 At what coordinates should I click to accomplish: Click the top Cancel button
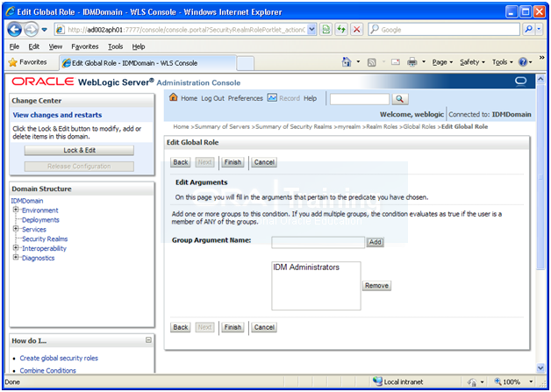click(x=264, y=162)
